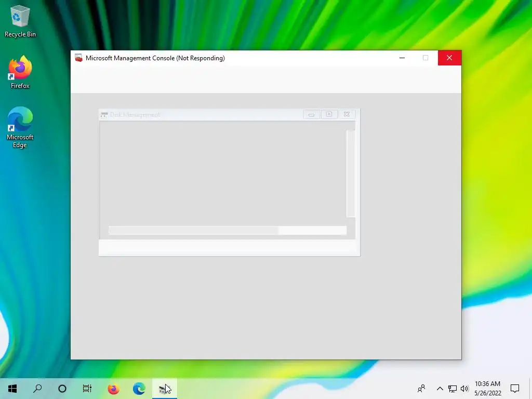Screen dimensions: 532x399
Task: Show hidden system tray icons
Action: tap(440, 389)
